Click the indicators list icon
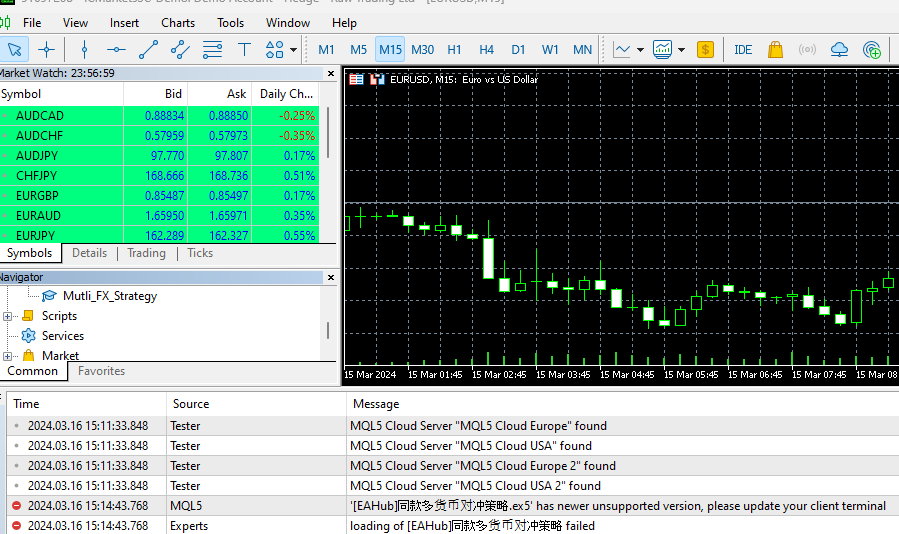This screenshot has width=899, height=534. point(663,50)
